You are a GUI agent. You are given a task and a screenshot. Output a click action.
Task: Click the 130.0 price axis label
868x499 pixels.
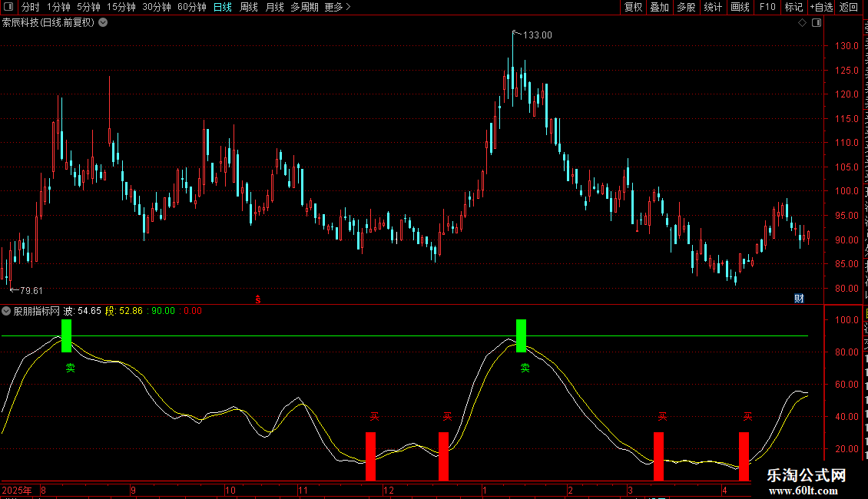(847, 46)
